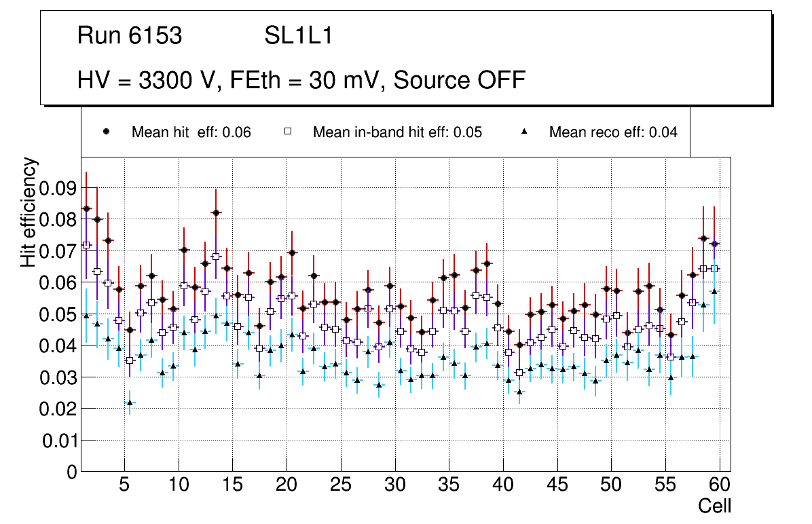The image size is (812, 524).
Task: Click the "Run 6153" title text
Action: [x=130, y=36]
